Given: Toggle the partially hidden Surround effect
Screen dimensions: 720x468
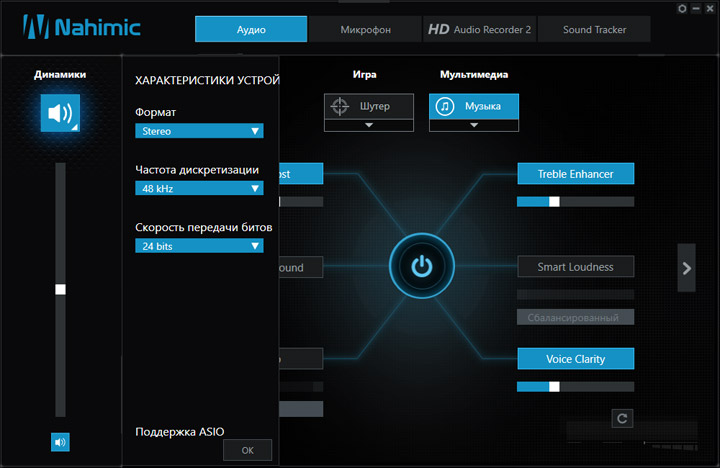Looking at the screenshot, I should pos(301,267).
